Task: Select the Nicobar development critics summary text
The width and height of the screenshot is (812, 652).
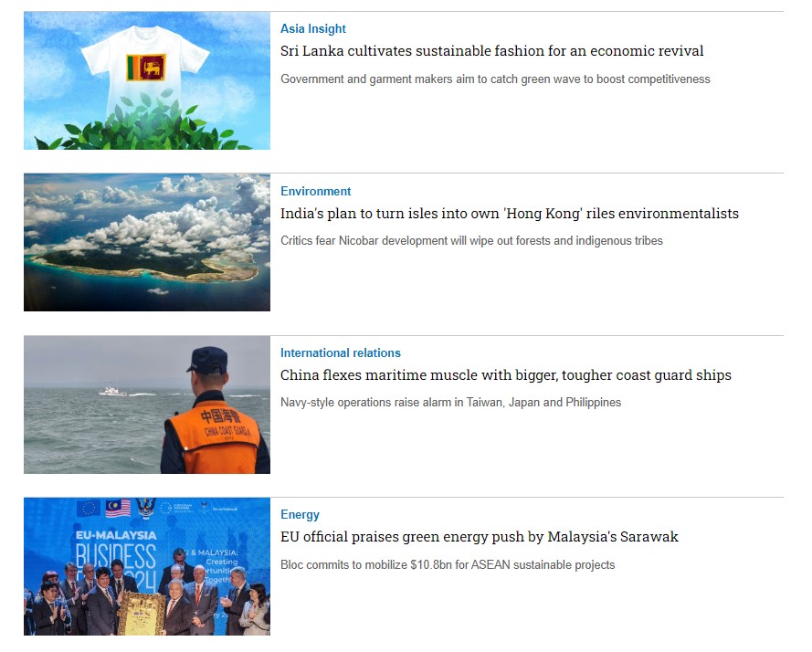Action: tap(471, 241)
